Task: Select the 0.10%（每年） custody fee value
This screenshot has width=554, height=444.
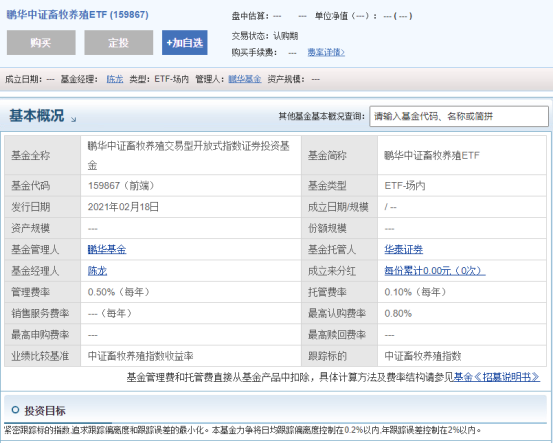Action: (416, 292)
